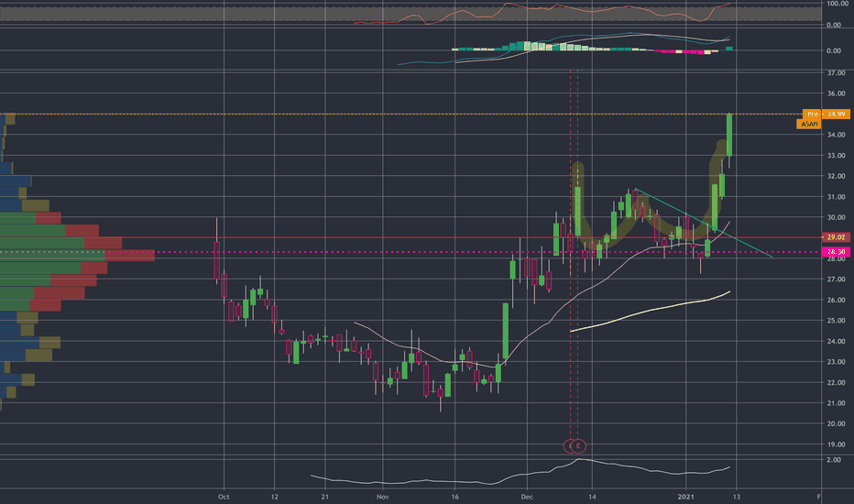Click the 25.00 value on price axis
This screenshot has width=854, height=504.
point(836,321)
